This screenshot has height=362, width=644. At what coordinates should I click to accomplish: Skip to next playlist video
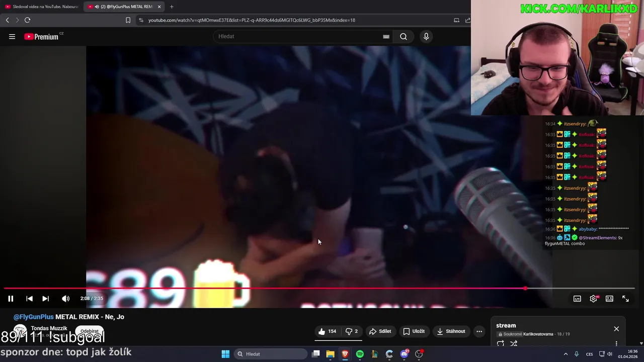coord(45,299)
